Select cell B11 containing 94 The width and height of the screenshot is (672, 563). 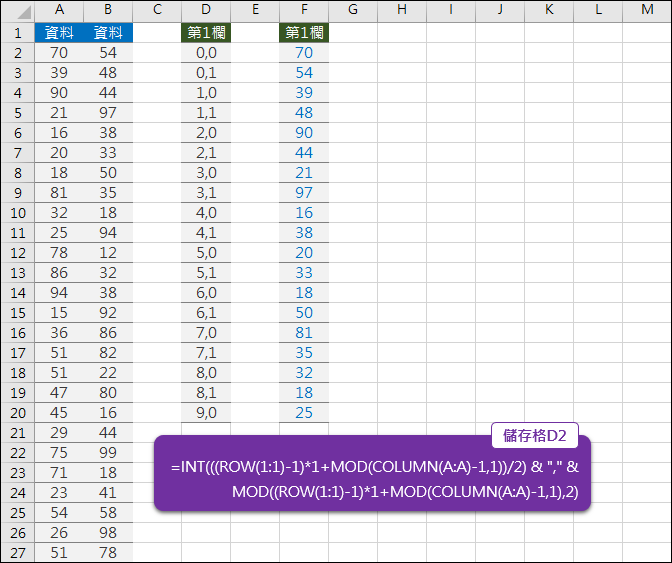108,233
